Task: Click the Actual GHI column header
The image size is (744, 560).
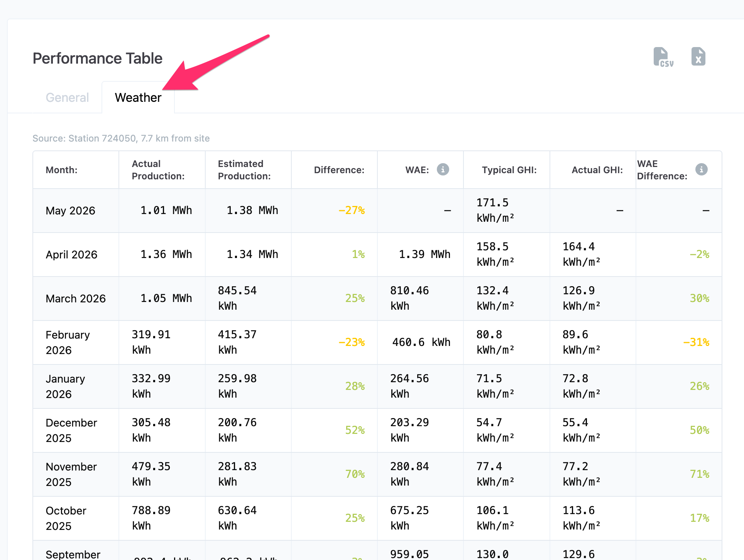Action: pyautogui.click(x=597, y=170)
